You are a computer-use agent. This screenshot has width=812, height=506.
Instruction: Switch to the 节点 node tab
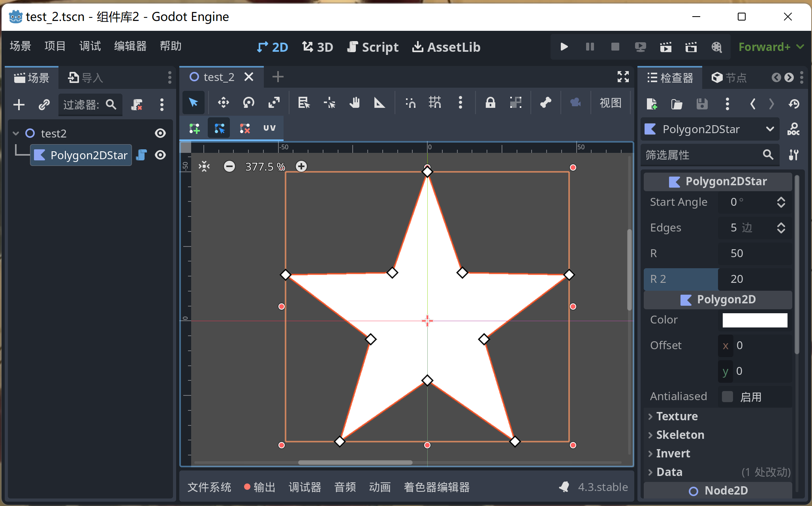tap(729, 77)
